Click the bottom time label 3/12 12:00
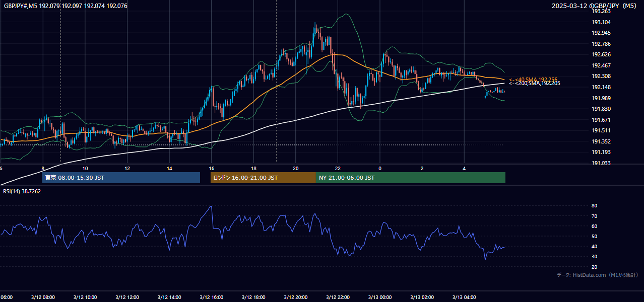Screen dimensions: 644x302 pyautogui.click(x=127, y=297)
